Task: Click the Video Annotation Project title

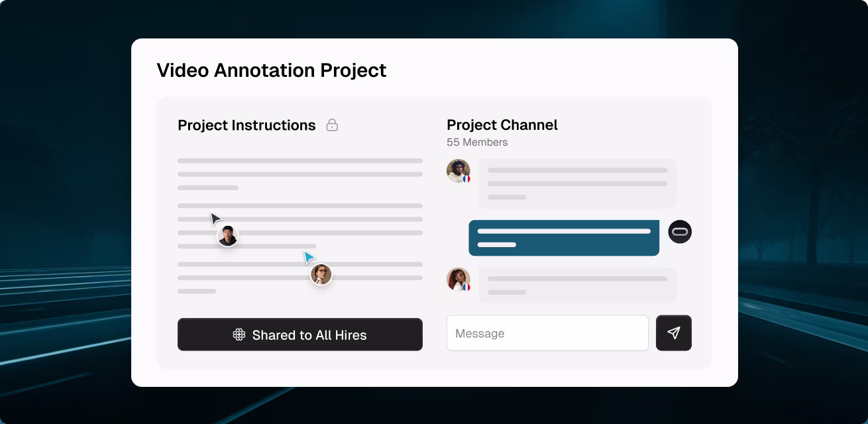Action: 272,70
